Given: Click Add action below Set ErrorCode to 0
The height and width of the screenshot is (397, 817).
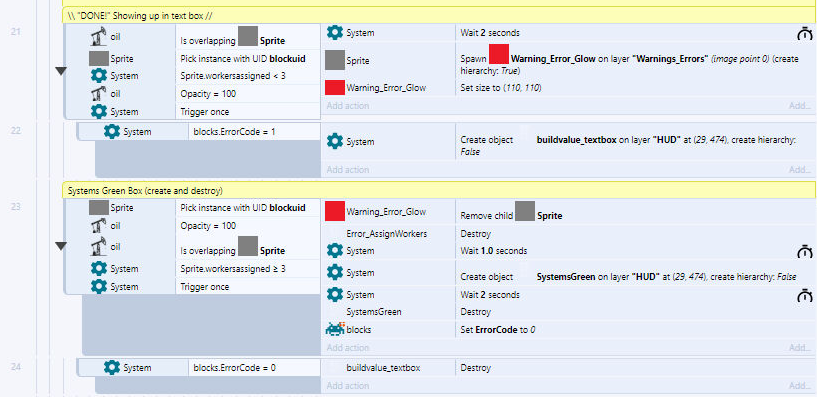Looking at the screenshot, I should [348, 348].
